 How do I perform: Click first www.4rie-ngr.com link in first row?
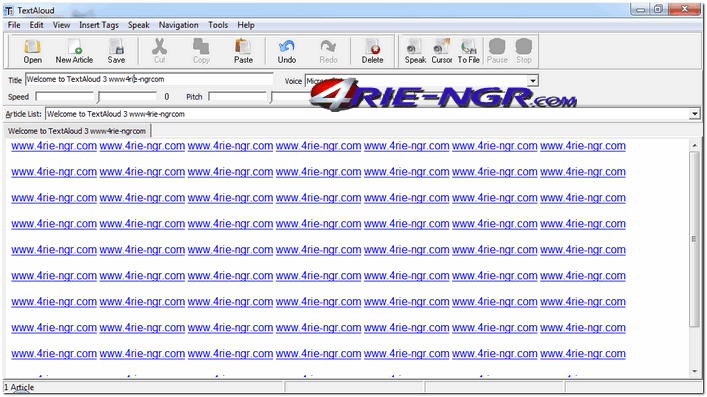pos(54,146)
